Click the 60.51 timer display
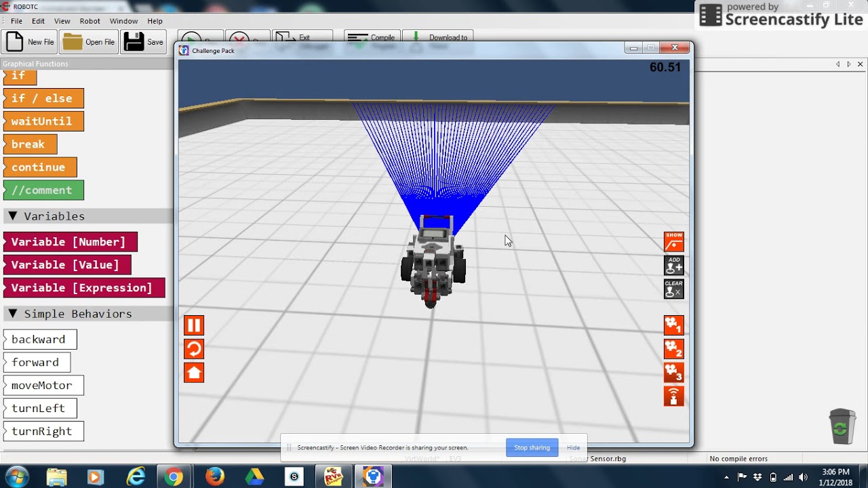The width and height of the screenshot is (868, 488). click(665, 67)
